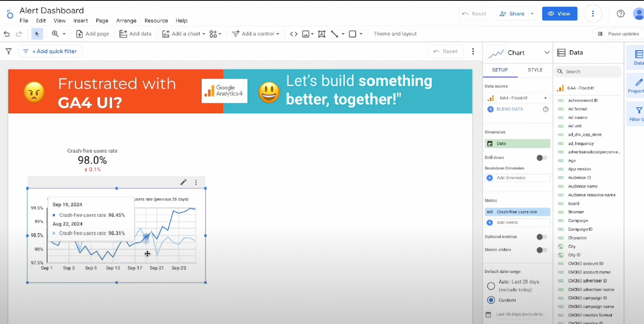Click the Add metric field

coord(518,222)
